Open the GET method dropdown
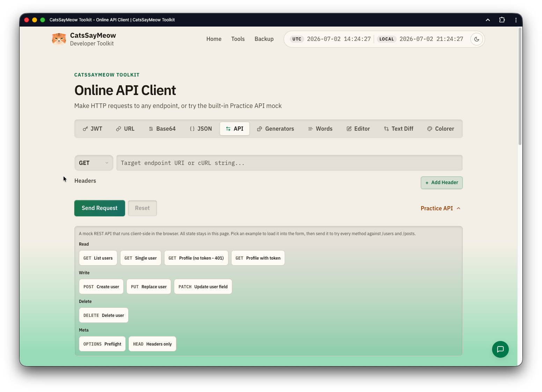This screenshot has width=542, height=392. click(x=94, y=163)
